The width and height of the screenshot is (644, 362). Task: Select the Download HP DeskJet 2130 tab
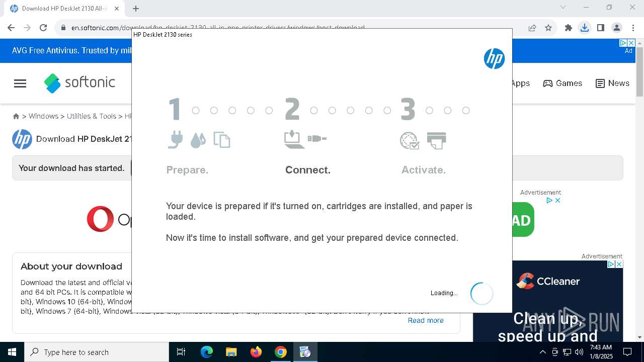(x=64, y=9)
